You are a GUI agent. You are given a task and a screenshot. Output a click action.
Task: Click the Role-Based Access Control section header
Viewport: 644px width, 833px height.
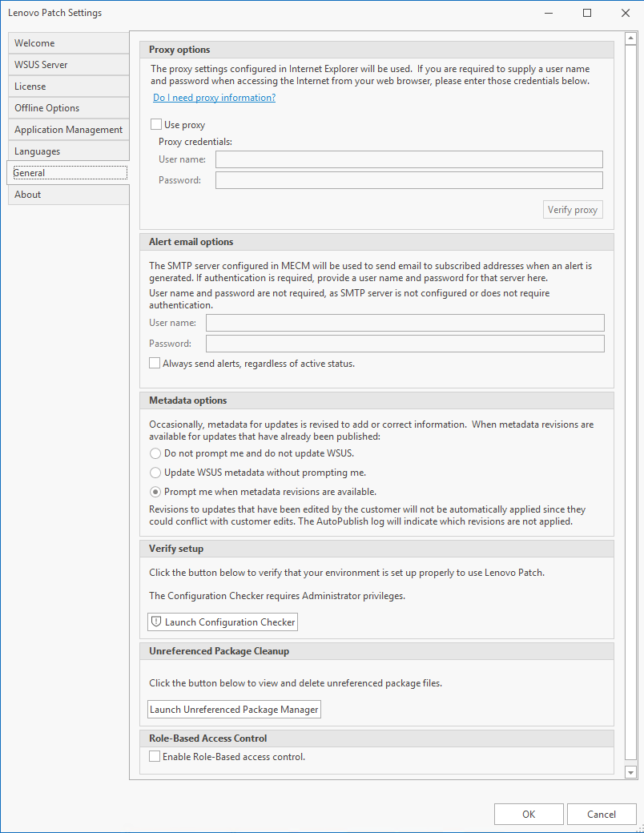tap(376, 738)
